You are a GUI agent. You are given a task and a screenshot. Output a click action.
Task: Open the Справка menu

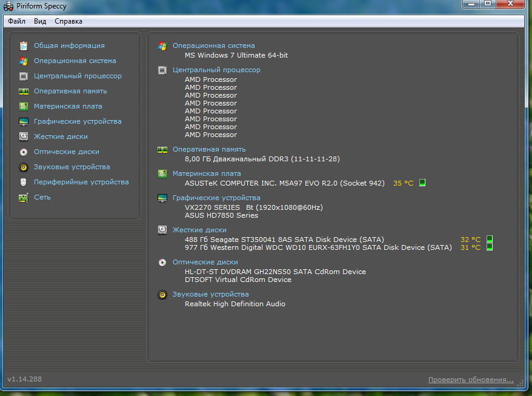tap(68, 21)
